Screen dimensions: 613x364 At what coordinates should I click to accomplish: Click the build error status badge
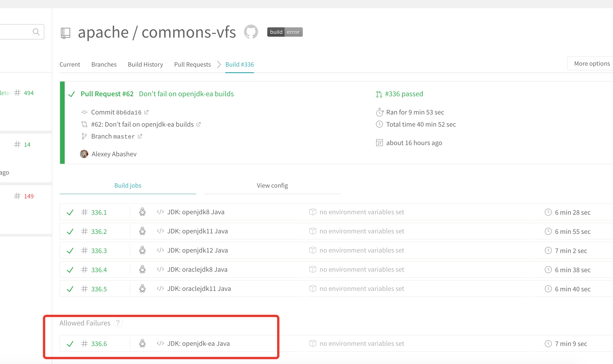[x=285, y=32]
